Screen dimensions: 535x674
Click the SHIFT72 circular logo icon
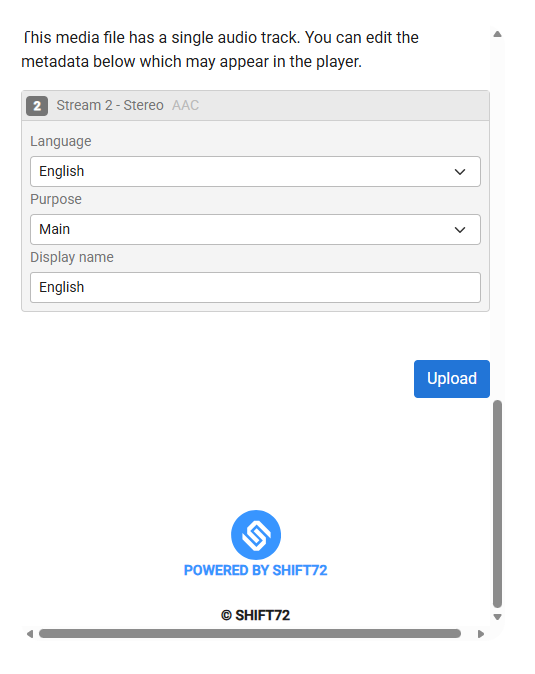(x=256, y=535)
